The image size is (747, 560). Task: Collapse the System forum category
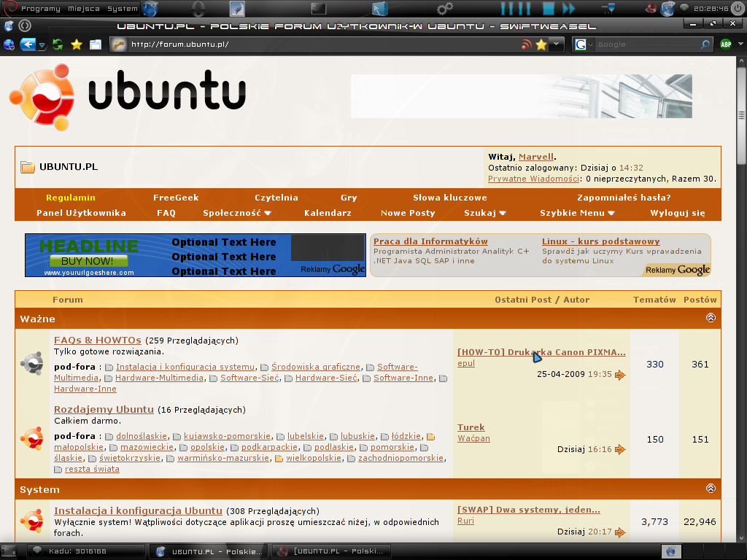click(x=711, y=489)
